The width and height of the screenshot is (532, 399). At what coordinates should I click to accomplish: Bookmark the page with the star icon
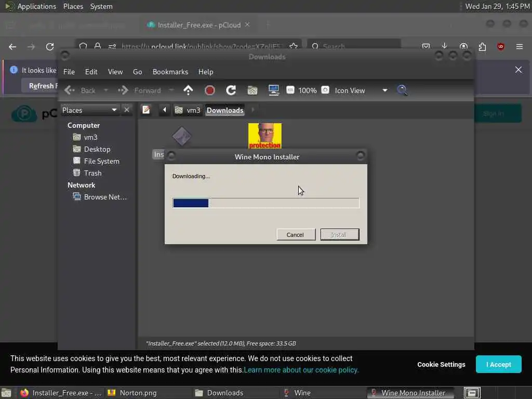pos(294,46)
